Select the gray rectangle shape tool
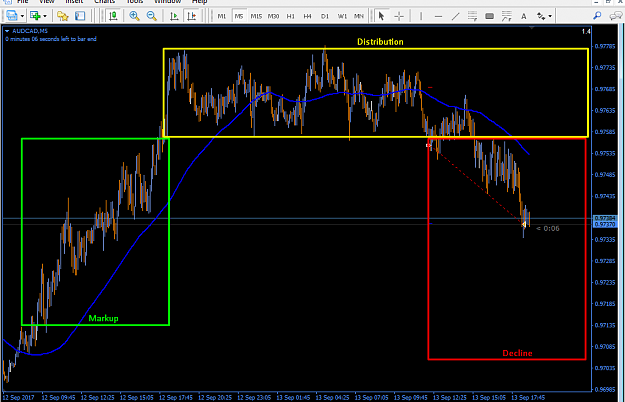Image resolution: width=625 pixels, height=402 pixels. 489,16
